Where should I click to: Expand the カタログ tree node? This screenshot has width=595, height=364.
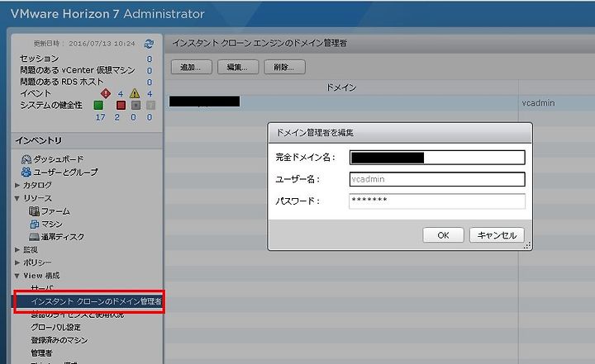click(x=17, y=185)
